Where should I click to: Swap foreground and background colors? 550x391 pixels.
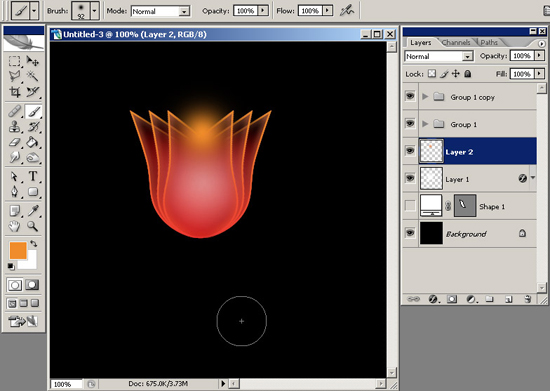(x=34, y=243)
